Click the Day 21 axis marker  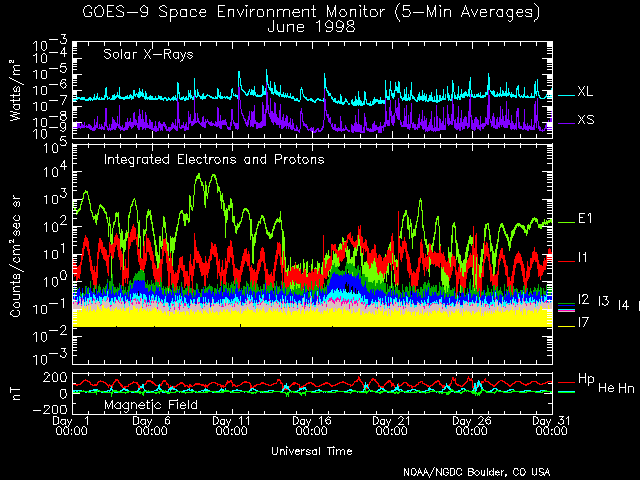pos(388,426)
